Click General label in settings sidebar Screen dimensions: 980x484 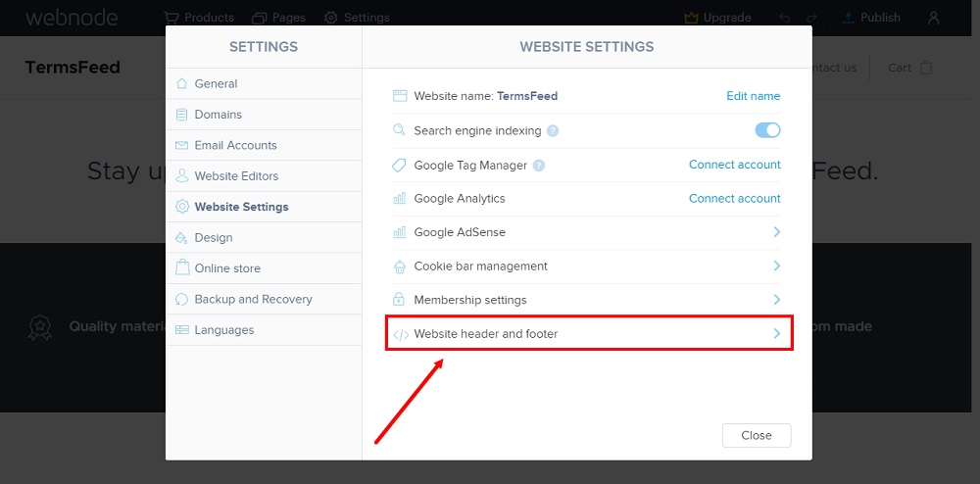pyautogui.click(x=216, y=83)
